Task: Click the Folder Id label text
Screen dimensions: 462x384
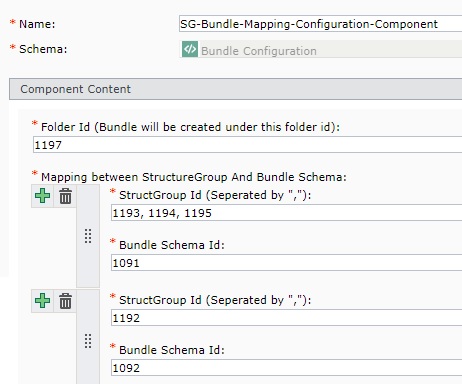Action: (x=190, y=127)
